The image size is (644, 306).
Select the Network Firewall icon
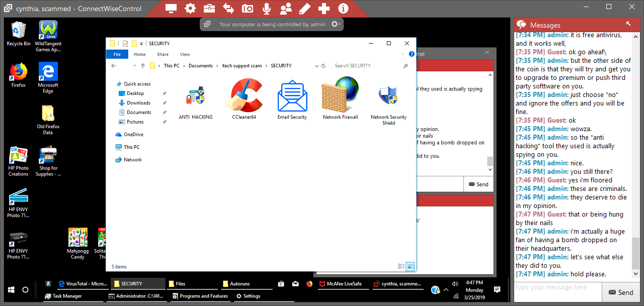tap(340, 99)
